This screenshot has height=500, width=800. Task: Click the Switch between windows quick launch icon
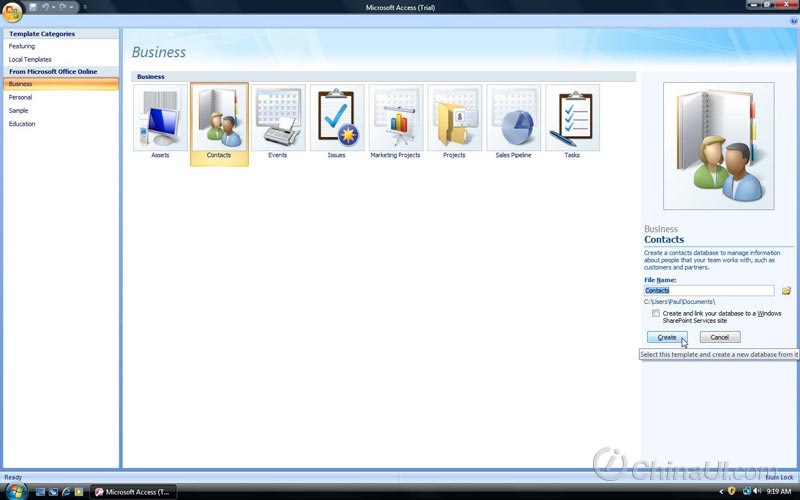53,492
